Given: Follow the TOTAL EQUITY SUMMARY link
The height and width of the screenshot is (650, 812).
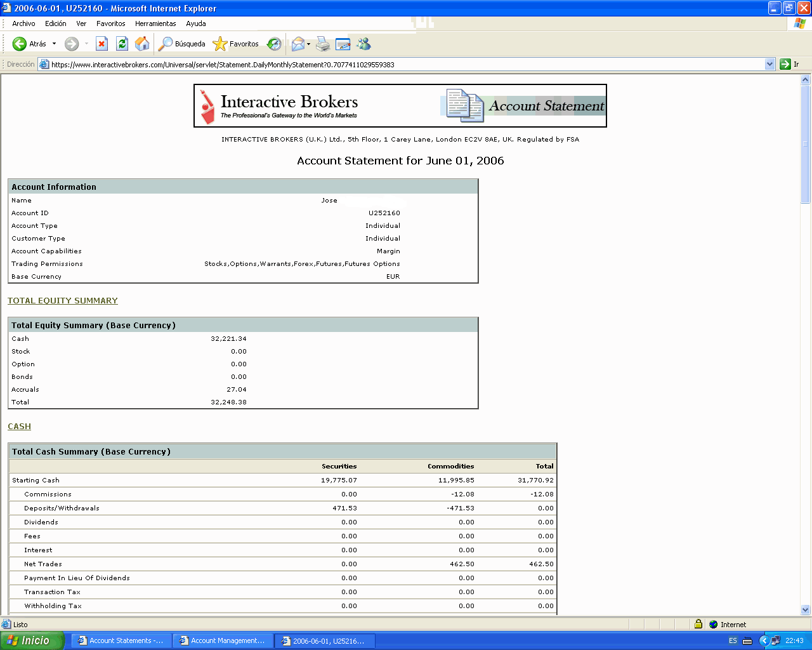Looking at the screenshot, I should [x=63, y=301].
